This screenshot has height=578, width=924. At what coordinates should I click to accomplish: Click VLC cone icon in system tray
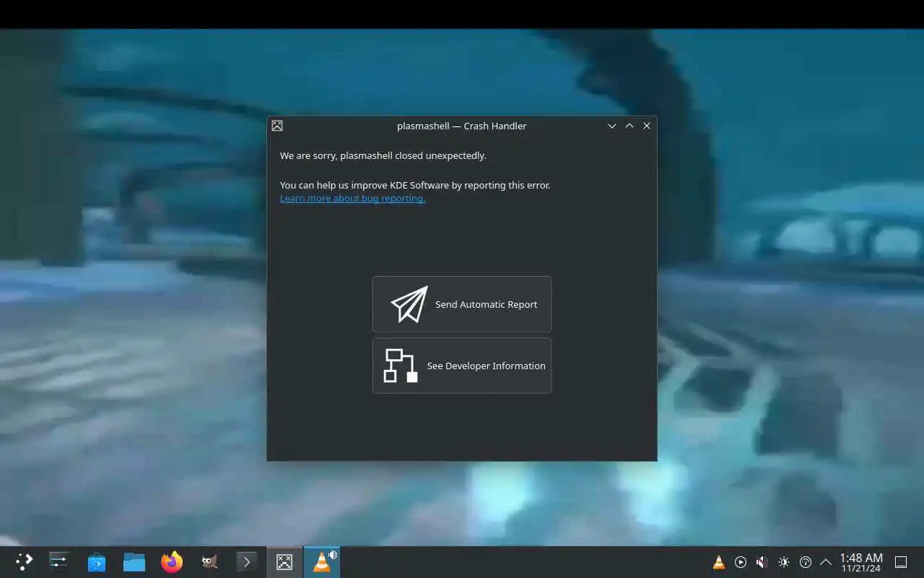tap(719, 562)
